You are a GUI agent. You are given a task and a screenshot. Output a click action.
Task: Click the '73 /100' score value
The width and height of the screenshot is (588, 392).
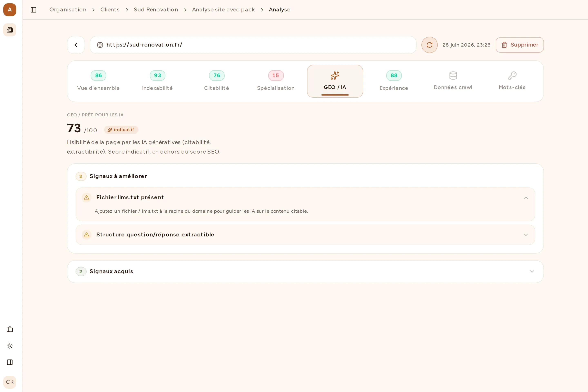coord(82,128)
